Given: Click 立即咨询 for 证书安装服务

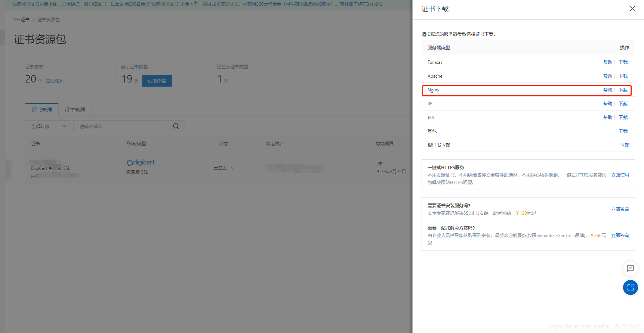Looking at the screenshot, I should [620, 209].
